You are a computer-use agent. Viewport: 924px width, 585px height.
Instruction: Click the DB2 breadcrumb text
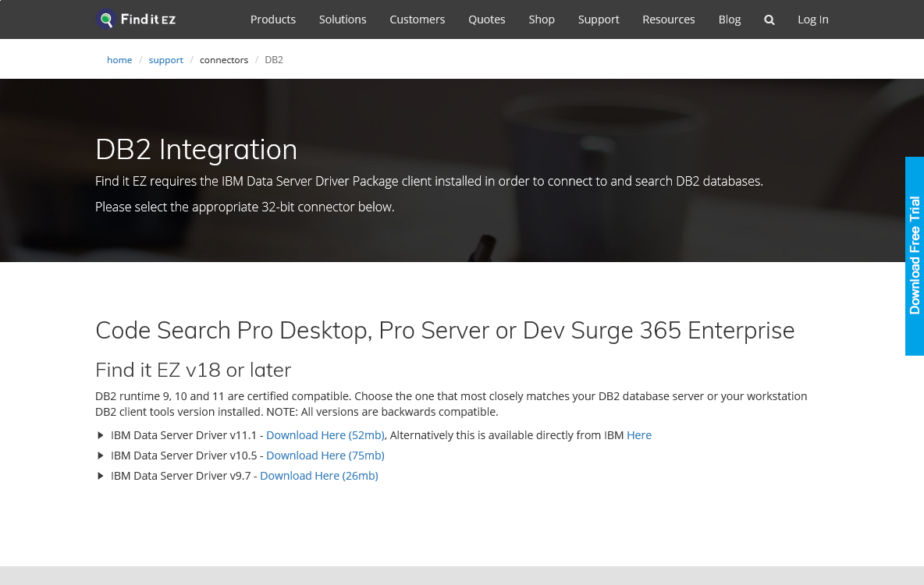pyautogui.click(x=274, y=60)
